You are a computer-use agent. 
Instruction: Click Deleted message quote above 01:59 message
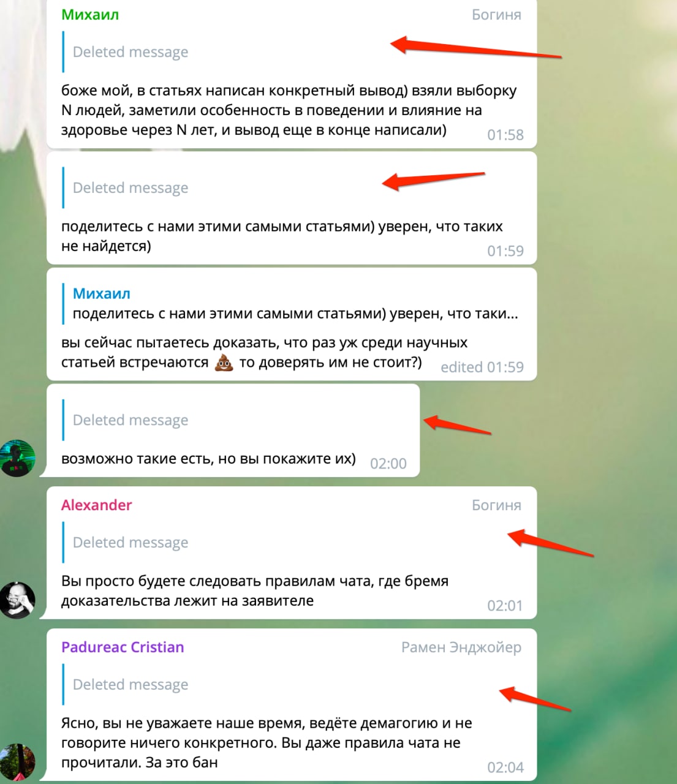click(x=130, y=187)
